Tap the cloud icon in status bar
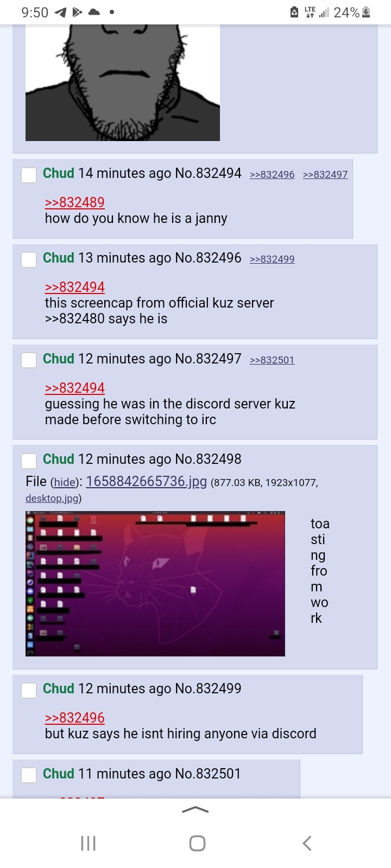The height and width of the screenshot is (868, 391). tap(94, 12)
